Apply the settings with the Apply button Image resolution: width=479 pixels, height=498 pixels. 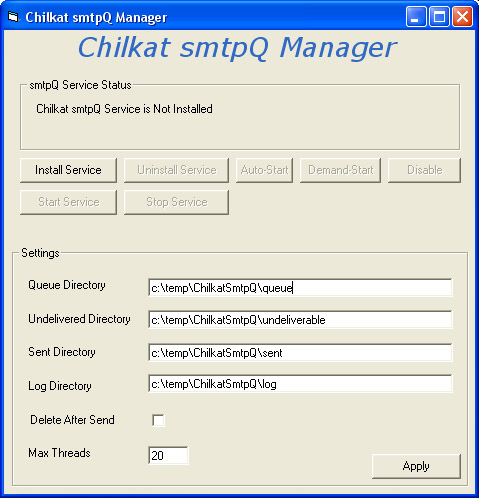416,466
